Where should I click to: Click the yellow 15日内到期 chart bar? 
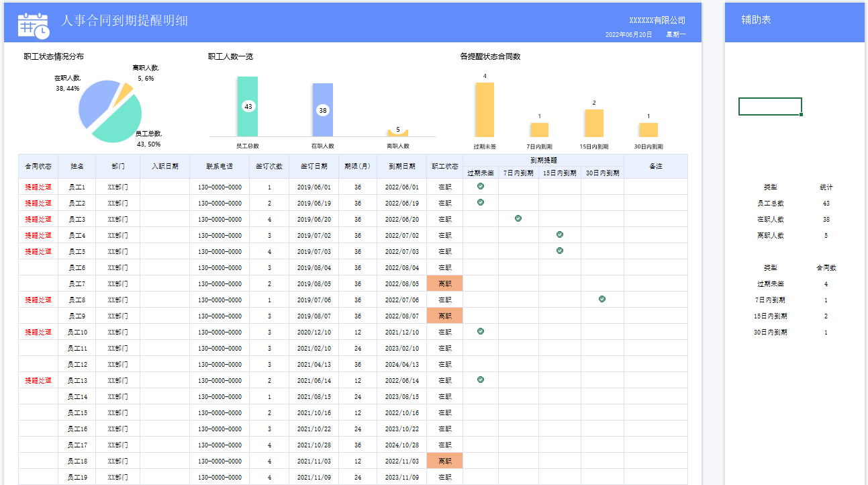click(x=594, y=123)
